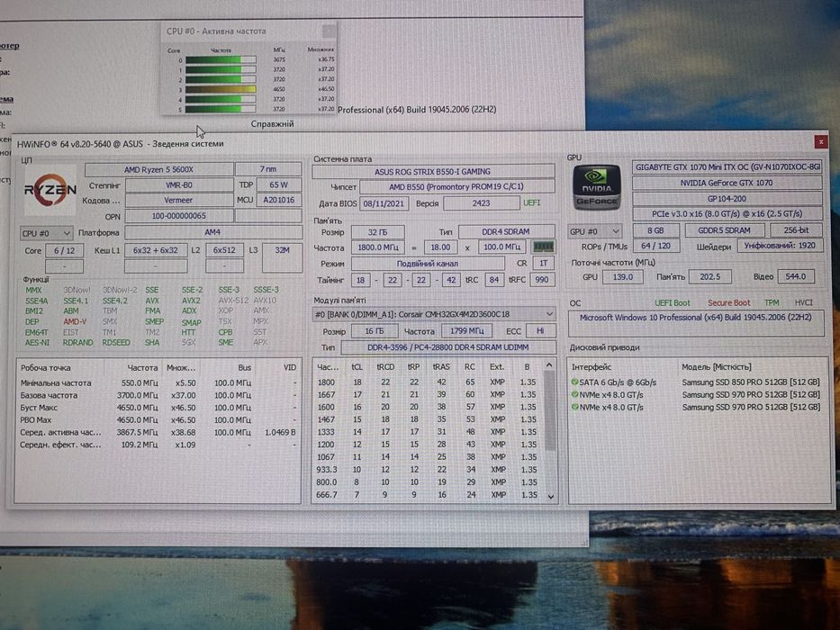This screenshot has width=840, height=630.
Task: Click the ASUS ROG STRIX B550-I GAMING field
Action: [433, 171]
